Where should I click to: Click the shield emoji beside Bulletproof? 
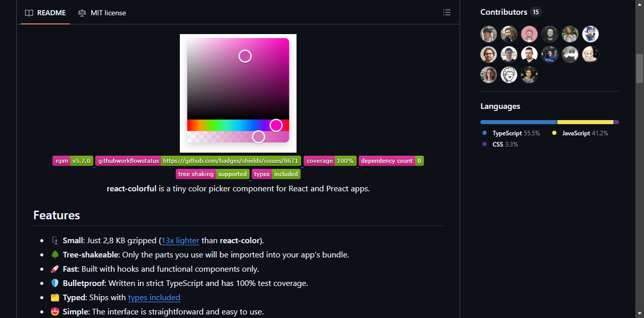tap(55, 283)
